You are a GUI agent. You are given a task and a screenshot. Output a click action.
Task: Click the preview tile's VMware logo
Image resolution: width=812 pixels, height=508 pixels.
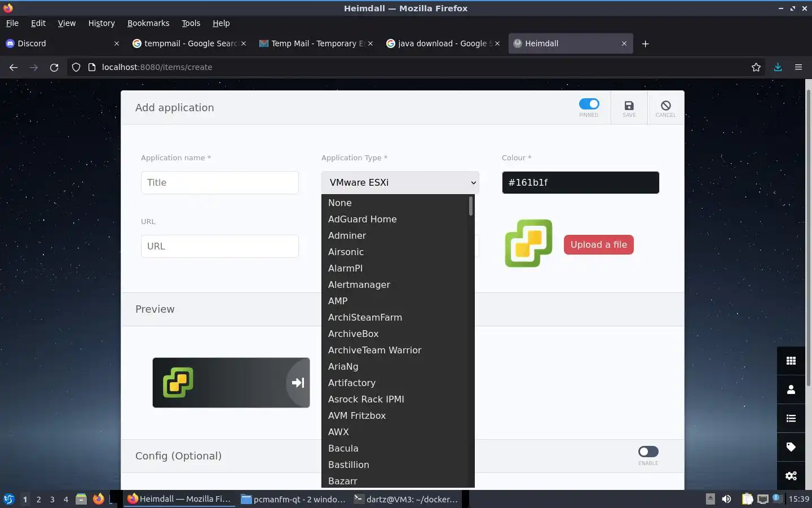(x=178, y=382)
